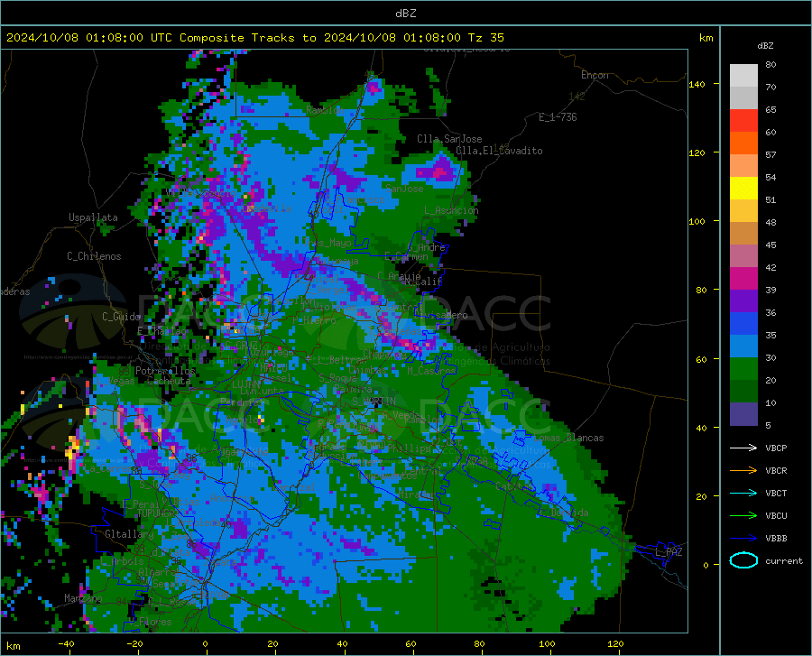Click the Gltallarg map label

coord(129,534)
